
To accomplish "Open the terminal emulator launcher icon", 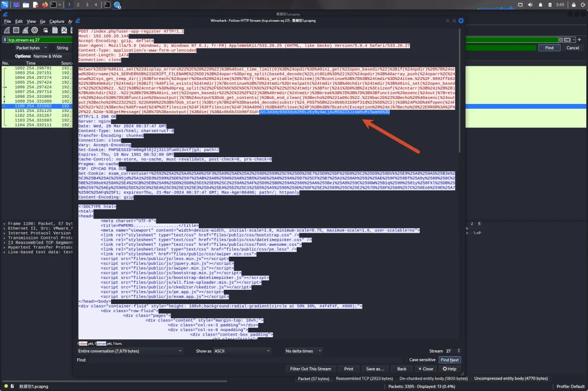I will click(53, 5).
